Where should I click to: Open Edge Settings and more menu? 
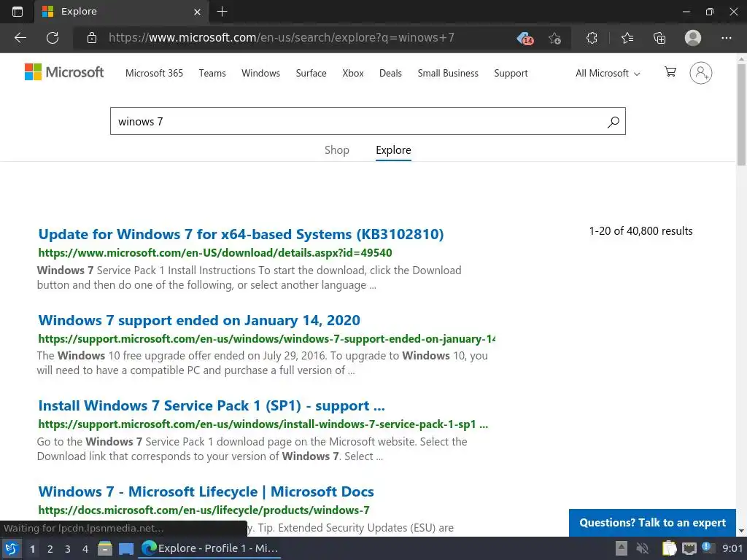click(x=726, y=38)
